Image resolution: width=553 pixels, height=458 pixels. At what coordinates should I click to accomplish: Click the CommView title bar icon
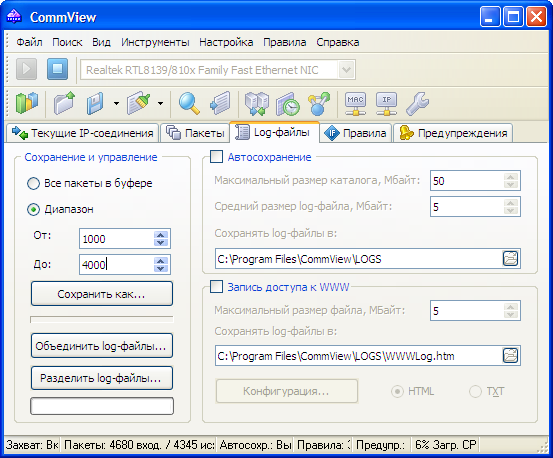(14, 17)
